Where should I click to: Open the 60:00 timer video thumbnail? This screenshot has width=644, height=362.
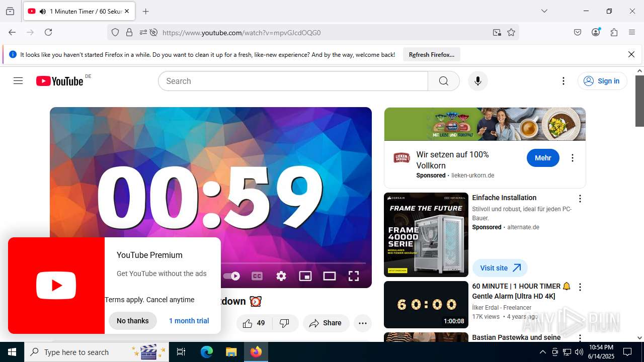click(426, 305)
